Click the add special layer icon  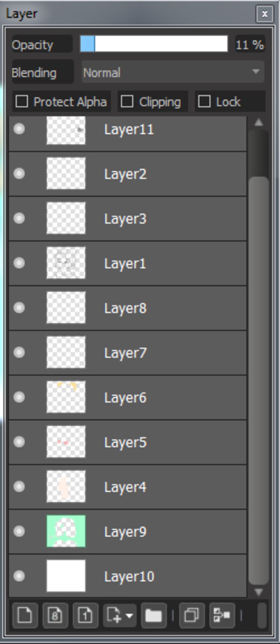[114, 615]
